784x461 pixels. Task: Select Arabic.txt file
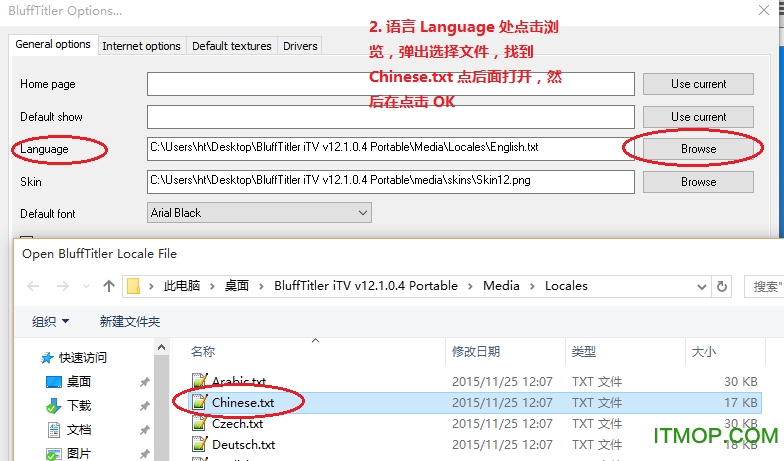[x=239, y=382]
